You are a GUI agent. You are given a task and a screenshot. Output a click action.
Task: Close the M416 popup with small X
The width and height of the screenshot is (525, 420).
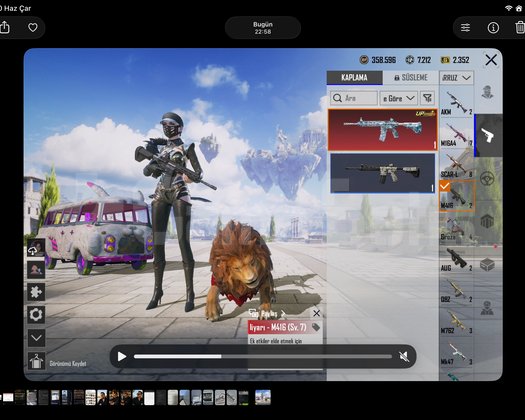[x=316, y=313]
